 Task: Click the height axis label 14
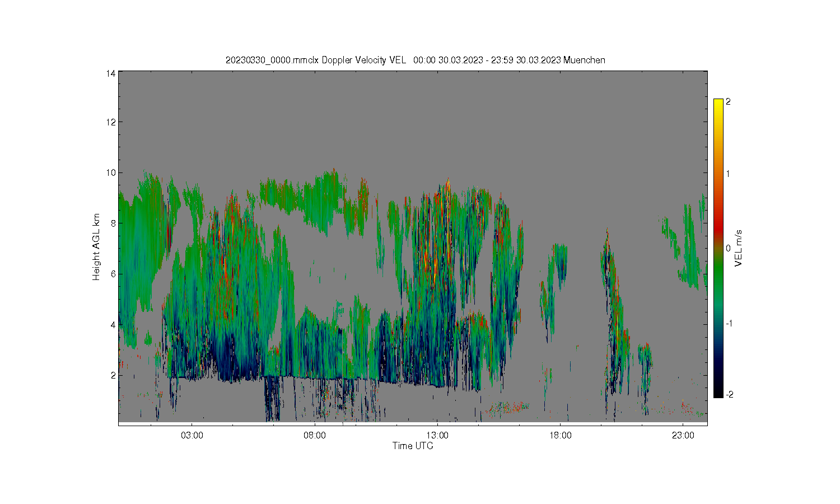(111, 73)
